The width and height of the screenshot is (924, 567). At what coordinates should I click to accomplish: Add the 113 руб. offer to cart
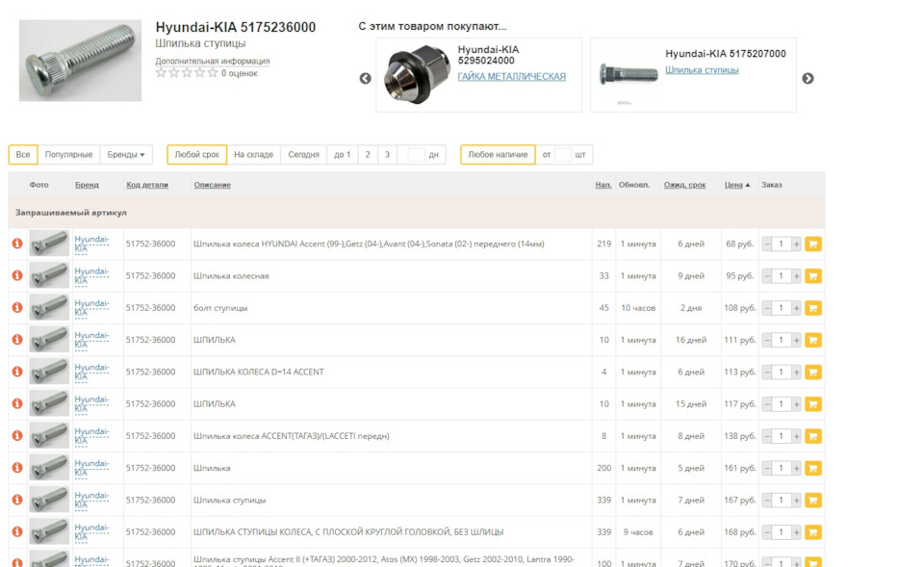click(812, 372)
